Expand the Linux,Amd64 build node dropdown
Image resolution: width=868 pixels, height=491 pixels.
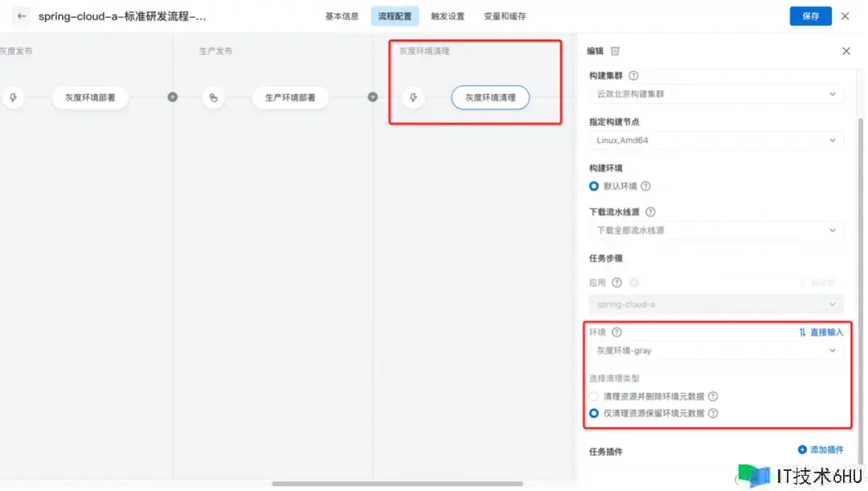click(716, 140)
